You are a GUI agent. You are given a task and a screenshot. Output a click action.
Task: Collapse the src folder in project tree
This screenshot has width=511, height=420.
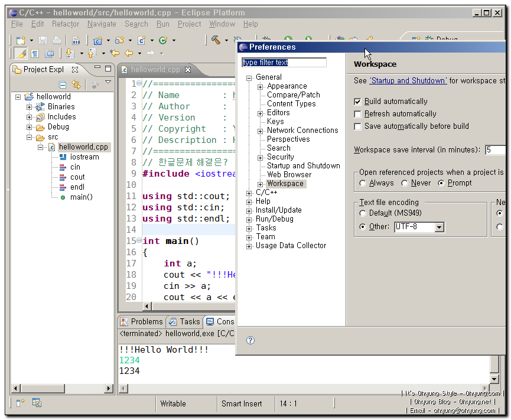(29, 137)
